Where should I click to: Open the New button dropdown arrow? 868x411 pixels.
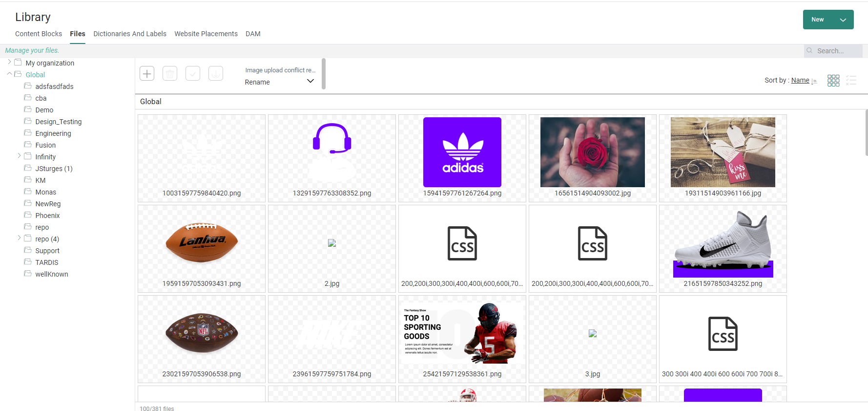pos(843,20)
